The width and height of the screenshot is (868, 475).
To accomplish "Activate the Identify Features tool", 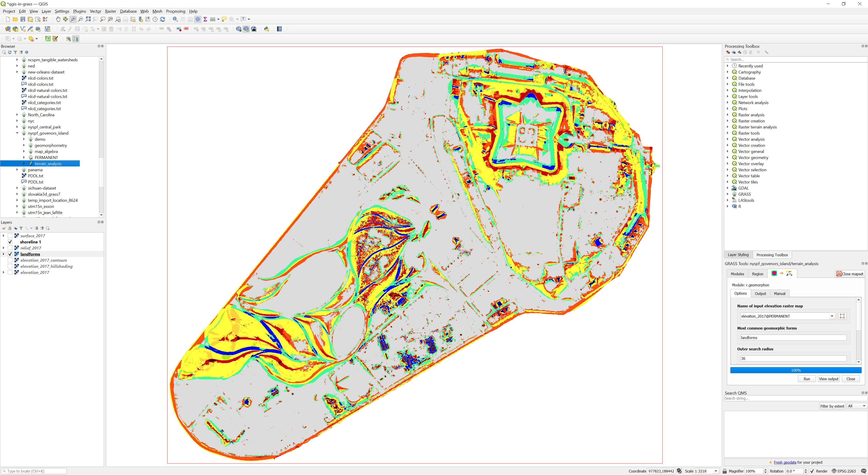I will [175, 19].
